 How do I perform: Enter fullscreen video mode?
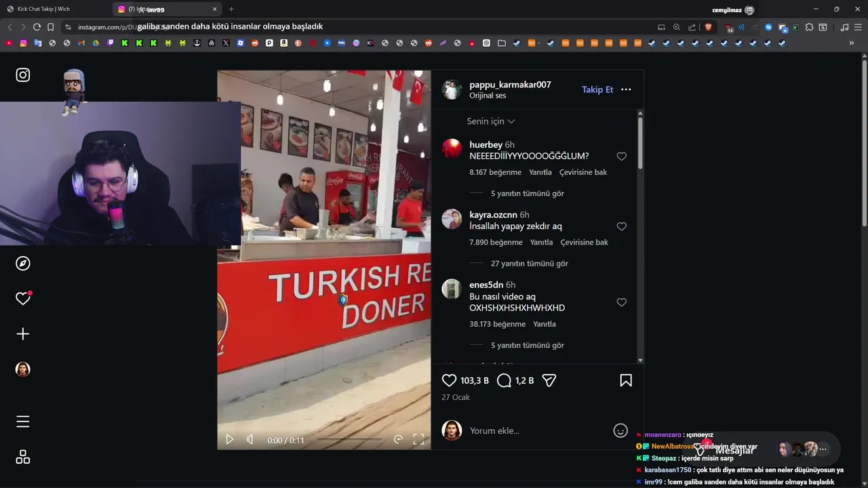coord(418,439)
